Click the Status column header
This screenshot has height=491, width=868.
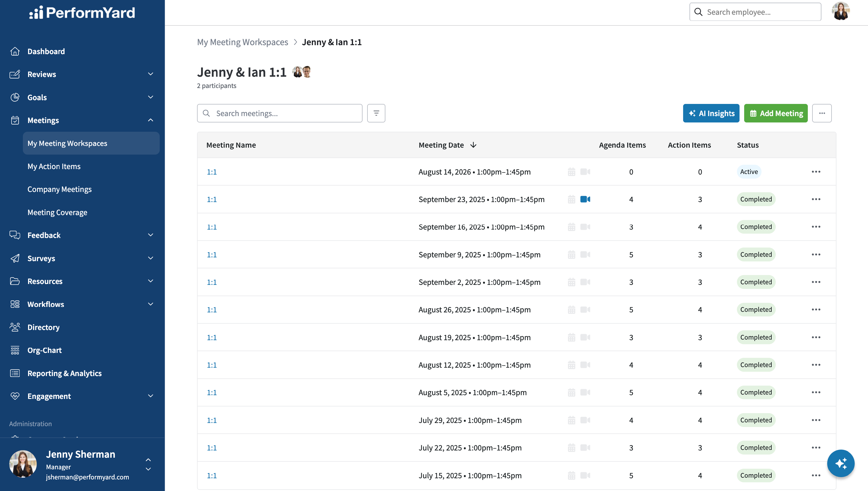[x=747, y=145]
